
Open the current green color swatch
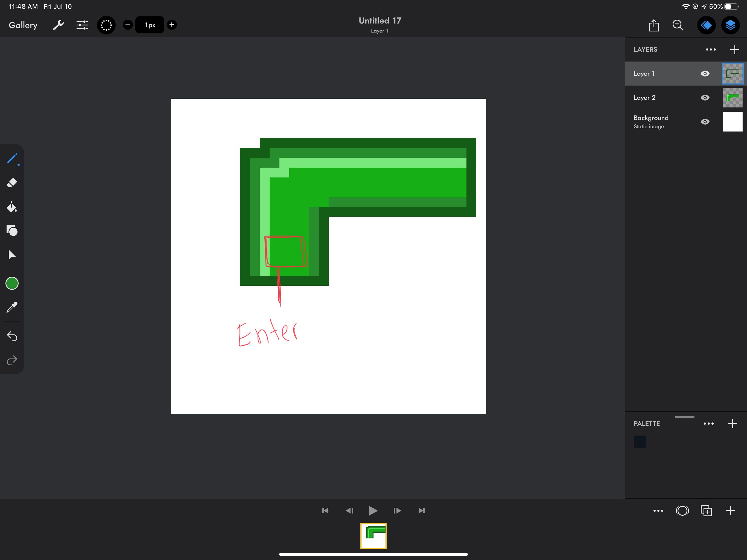point(12,283)
